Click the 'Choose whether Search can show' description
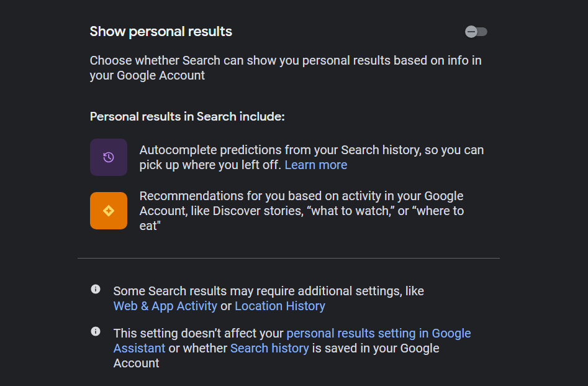Image resolution: width=588 pixels, height=386 pixels. click(x=286, y=68)
